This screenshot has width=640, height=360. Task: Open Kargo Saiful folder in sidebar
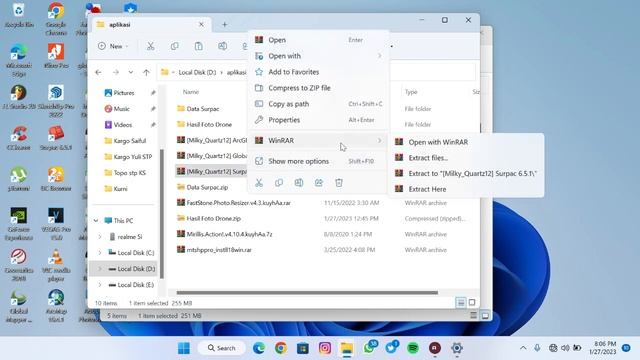[126, 141]
